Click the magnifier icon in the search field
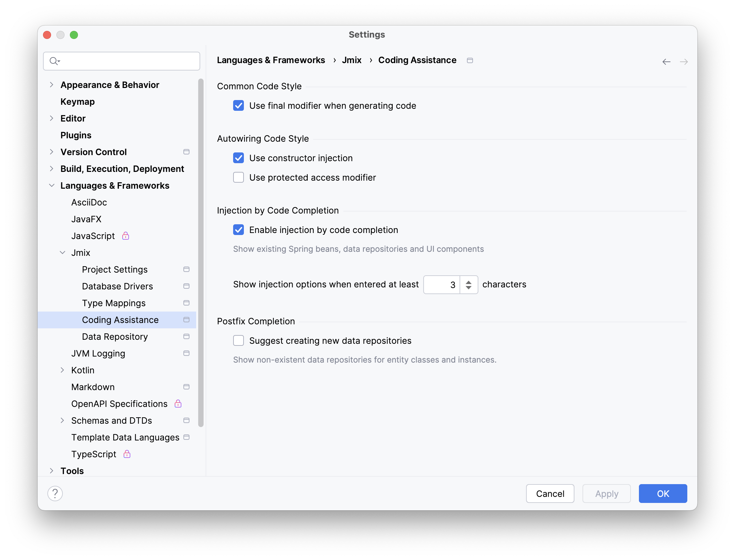Image resolution: width=735 pixels, height=560 pixels. 55,61
